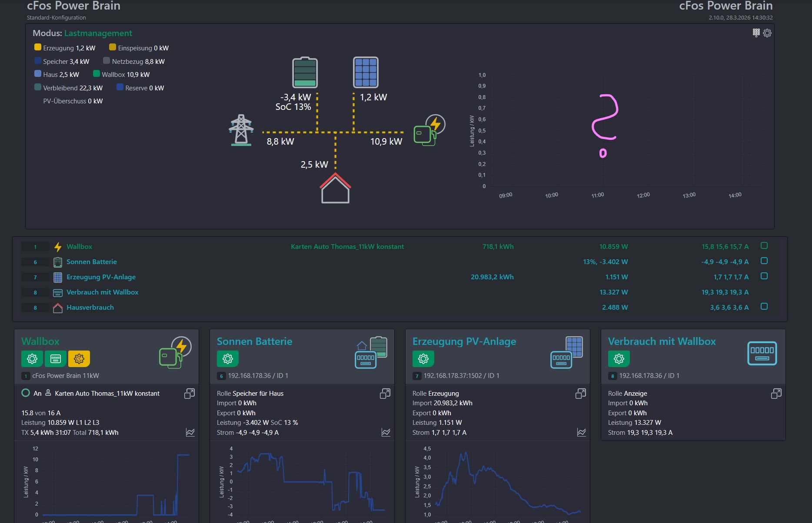
Task: Click the yellow gear button in Wallbox tile
Action: (79, 359)
